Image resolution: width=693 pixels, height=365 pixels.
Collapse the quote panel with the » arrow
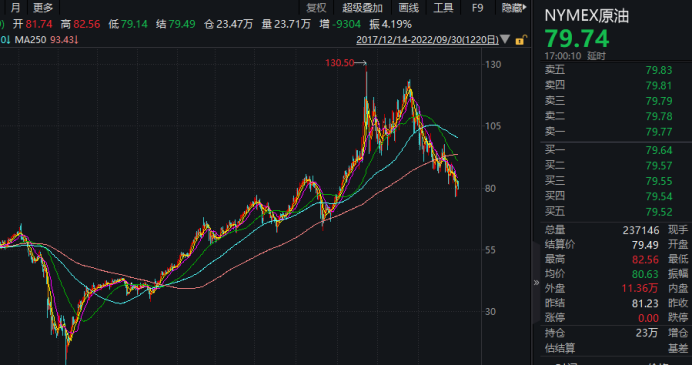click(x=536, y=282)
